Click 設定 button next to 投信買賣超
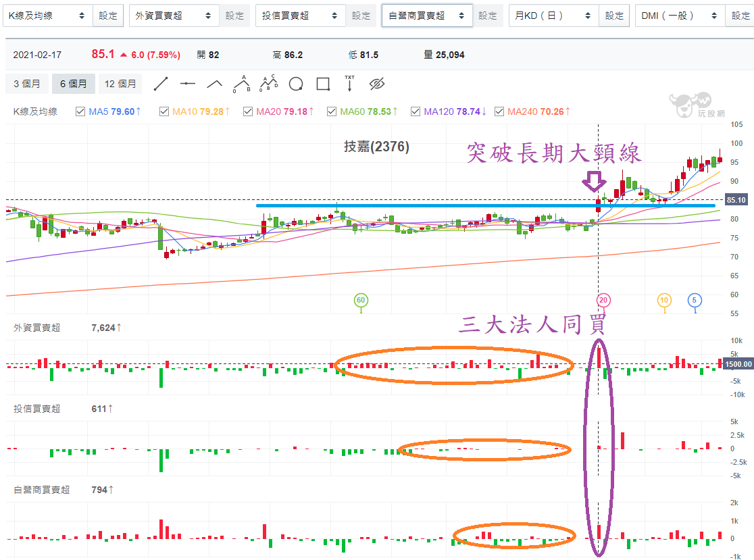Image resolution: width=754 pixels, height=560 pixels. pyautogui.click(x=361, y=16)
